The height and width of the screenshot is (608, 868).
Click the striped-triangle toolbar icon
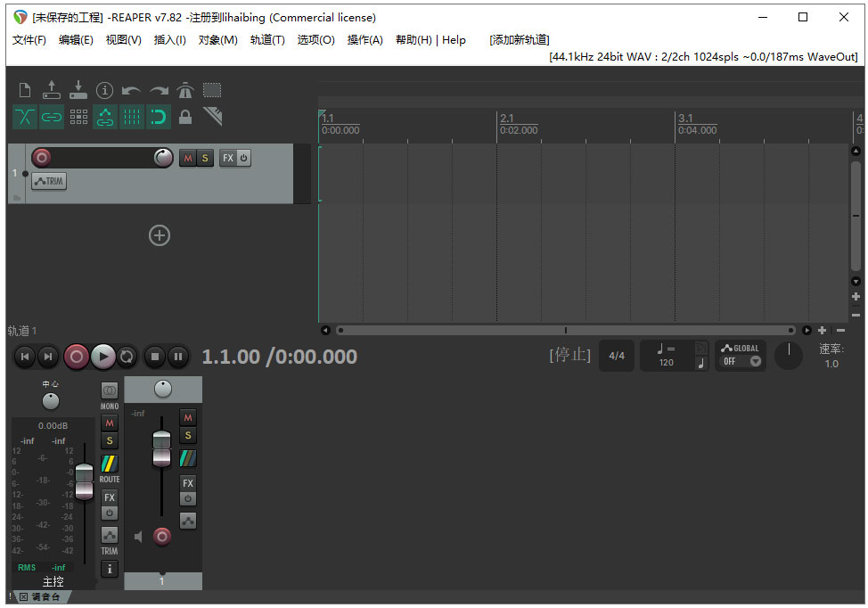[x=213, y=117]
